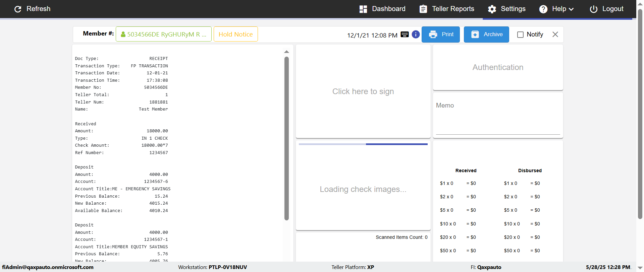Expand the Help dropdown chevron
The width and height of the screenshot is (644, 272).
[571, 9]
